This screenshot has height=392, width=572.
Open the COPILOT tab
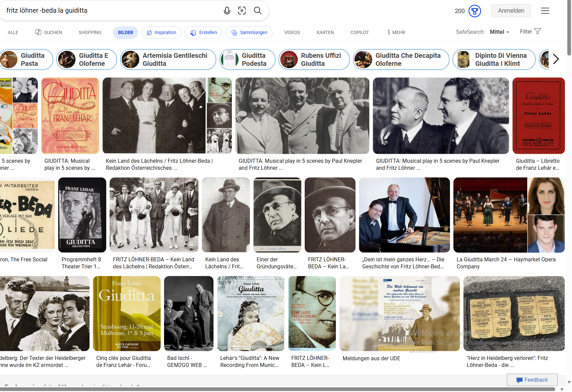pos(360,32)
